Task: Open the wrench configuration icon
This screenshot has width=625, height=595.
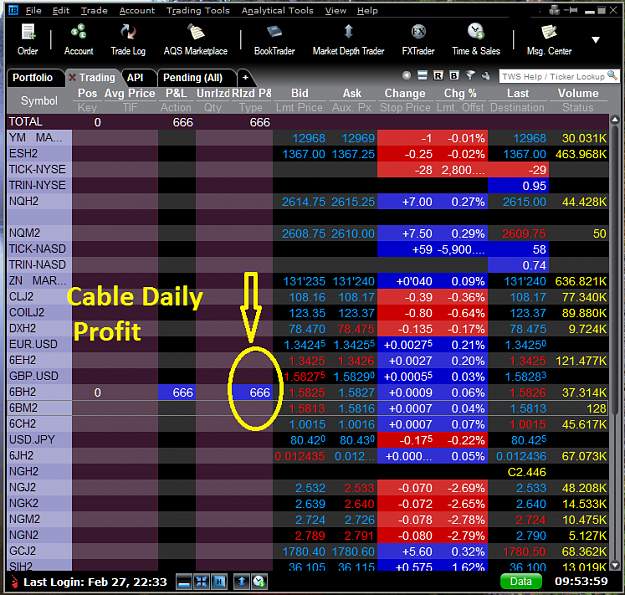Action: point(485,75)
